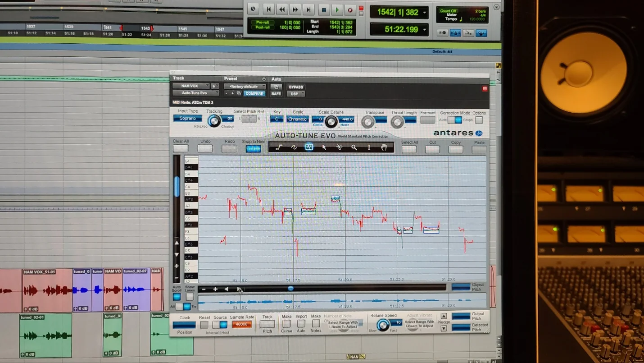Image resolution: width=644 pixels, height=363 pixels.
Task: Click the Play button in transport
Action: click(337, 9)
